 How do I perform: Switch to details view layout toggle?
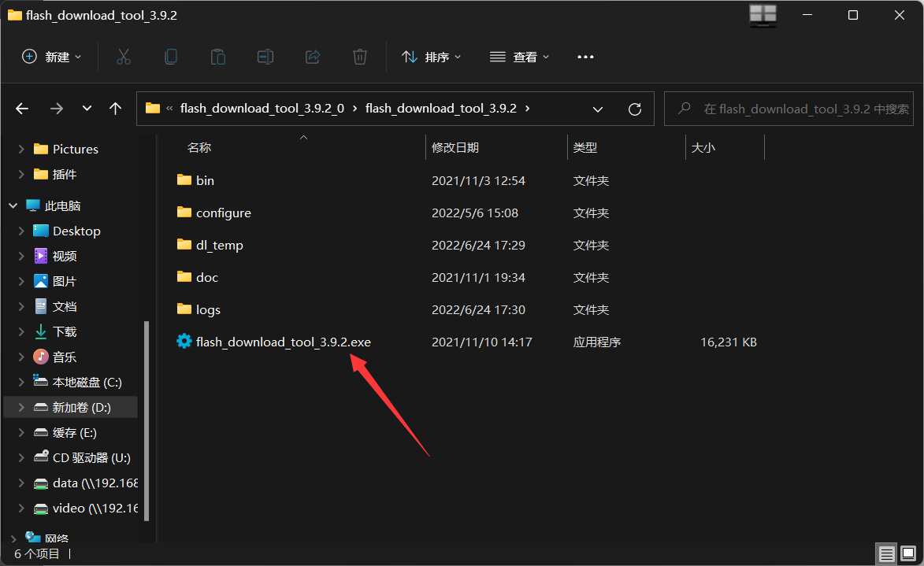tap(885, 553)
